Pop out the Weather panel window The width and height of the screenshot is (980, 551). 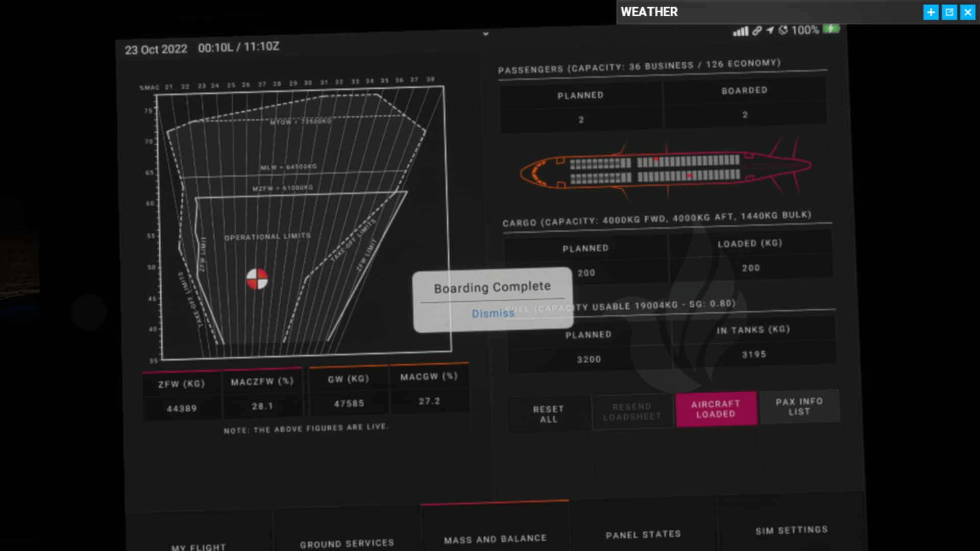point(949,12)
